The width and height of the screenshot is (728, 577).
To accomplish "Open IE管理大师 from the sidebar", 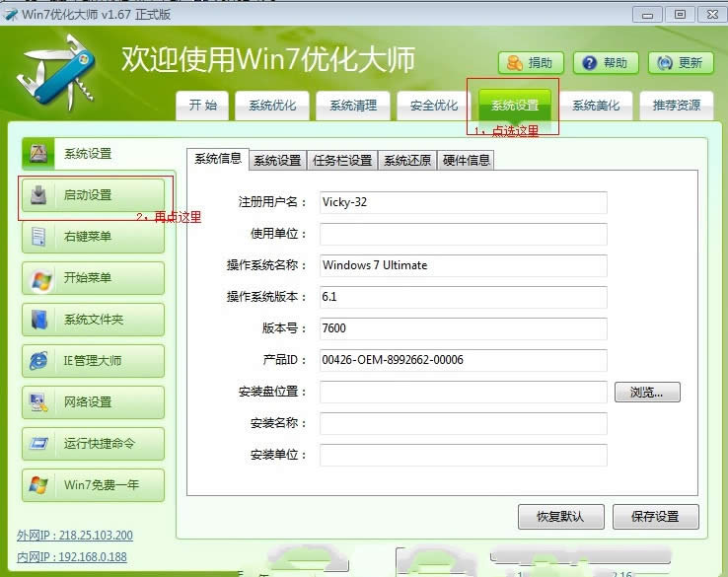I will click(x=94, y=361).
